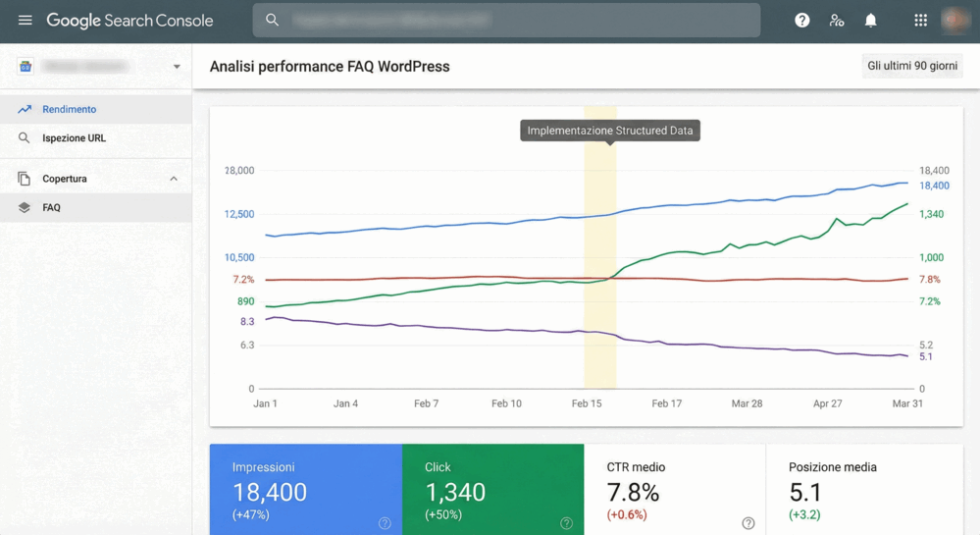Click the Implementazione Structured Data tooltip
The image size is (980, 535).
(x=610, y=131)
